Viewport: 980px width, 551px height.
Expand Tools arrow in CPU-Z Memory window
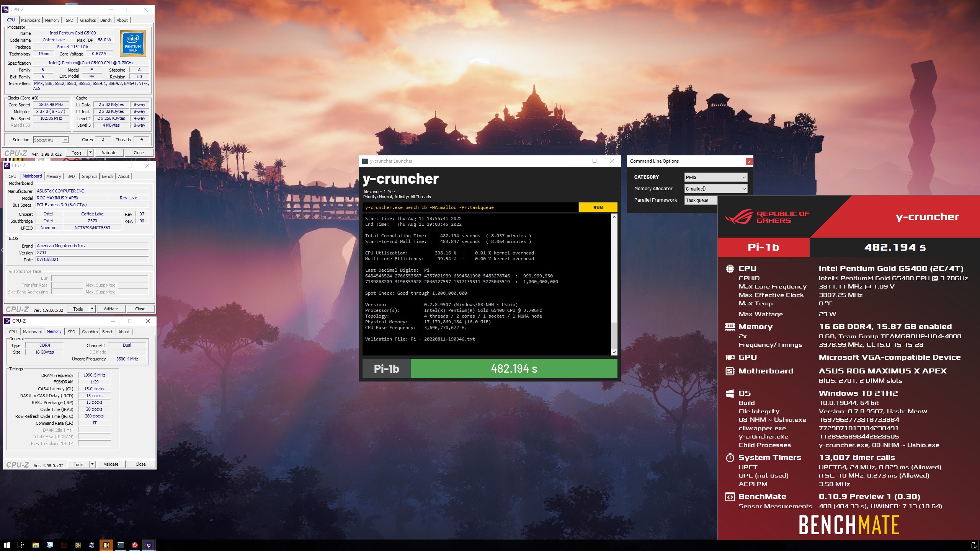tap(93, 464)
